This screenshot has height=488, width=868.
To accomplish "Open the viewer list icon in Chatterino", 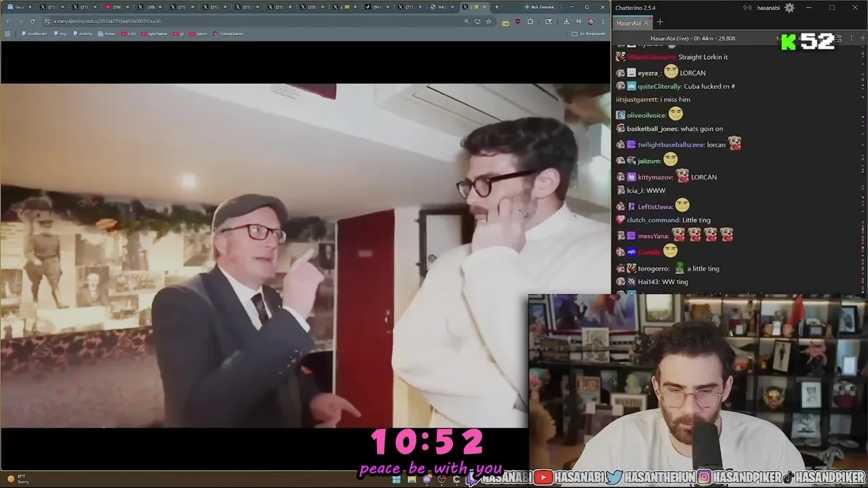I will tap(839, 39).
